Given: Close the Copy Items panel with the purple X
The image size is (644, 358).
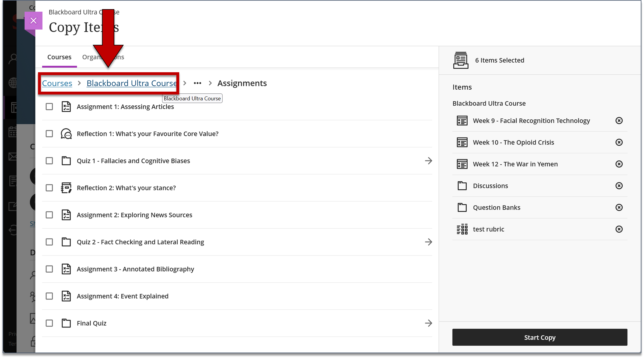Looking at the screenshot, I should (x=33, y=21).
